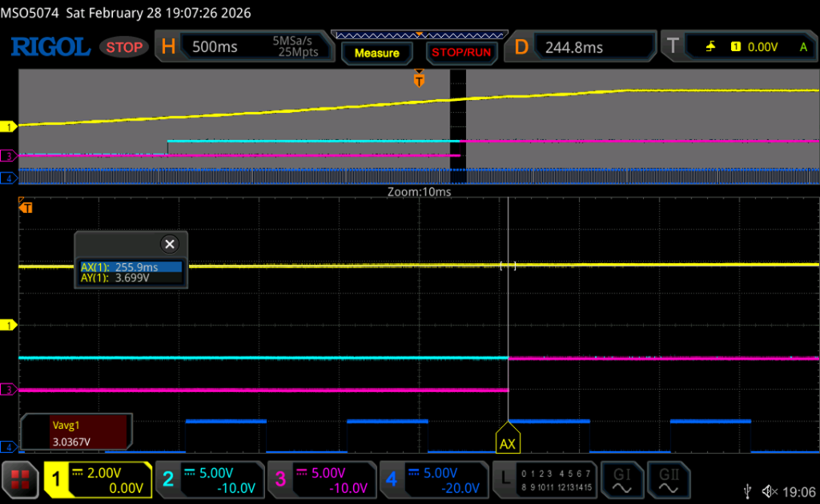Toggle channel 1 yellow 2.00V tab
This screenshot has height=504, width=820.
pyautogui.click(x=96, y=480)
